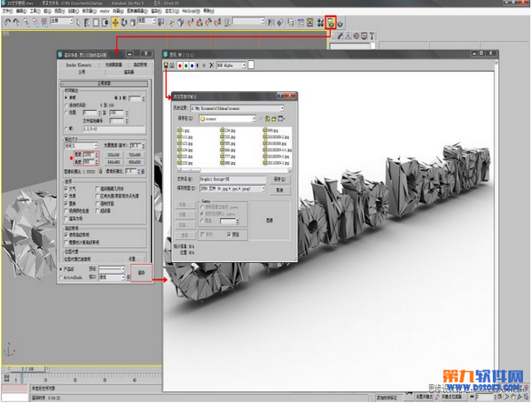Enable blue channel in render window

point(192,65)
